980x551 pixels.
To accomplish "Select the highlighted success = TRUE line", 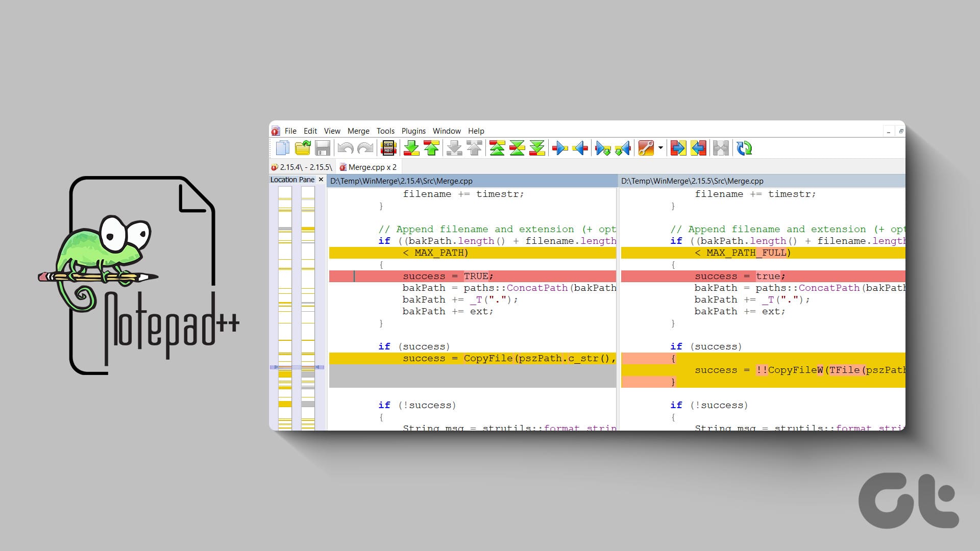I will 447,276.
